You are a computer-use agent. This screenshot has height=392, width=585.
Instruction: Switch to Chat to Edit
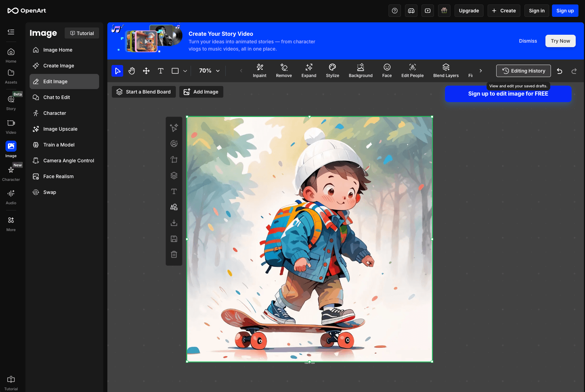56,97
